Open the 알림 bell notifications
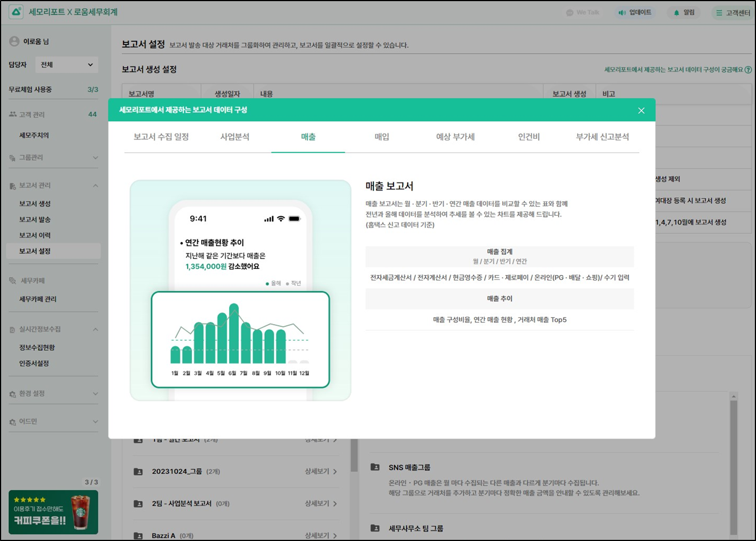Image resolution: width=756 pixels, height=541 pixels. pyautogui.click(x=684, y=12)
